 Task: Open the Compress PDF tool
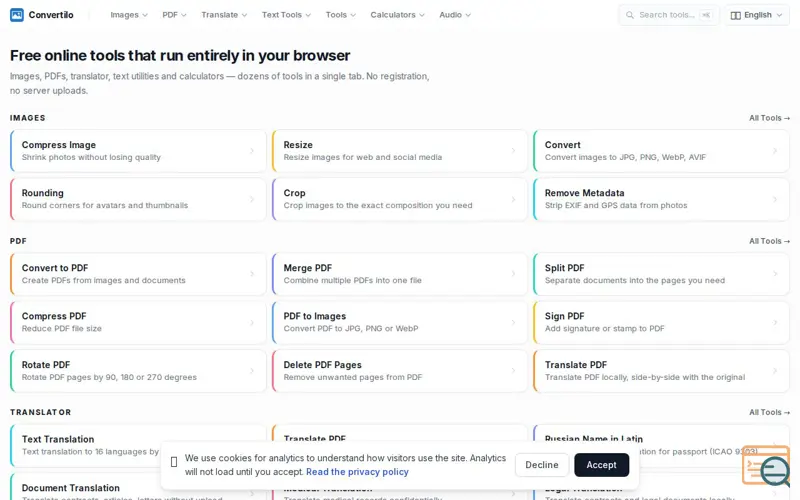(138, 322)
